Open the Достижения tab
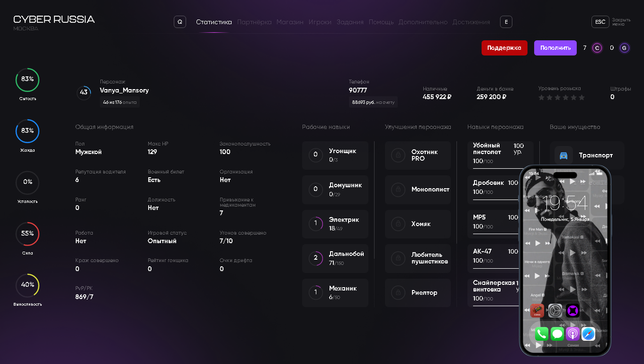644x364 pixels. (x=471, y=22)
